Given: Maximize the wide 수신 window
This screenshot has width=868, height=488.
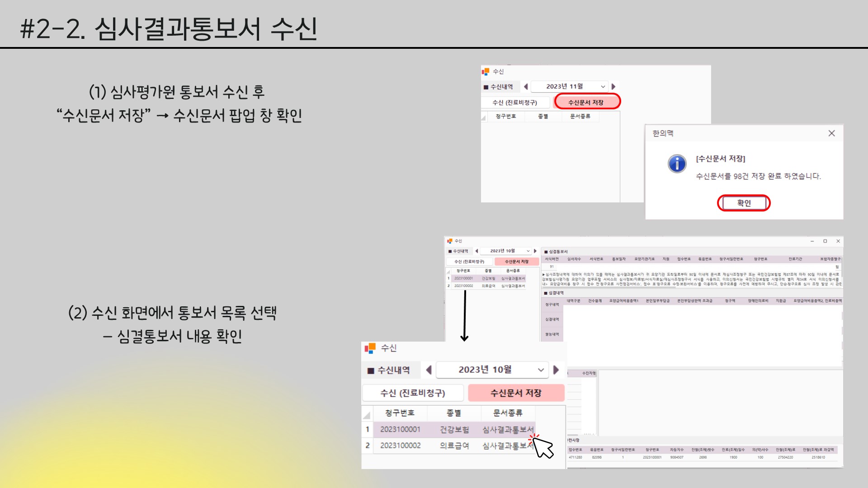Looking at the screenshot, I should (x=825, y=241).
